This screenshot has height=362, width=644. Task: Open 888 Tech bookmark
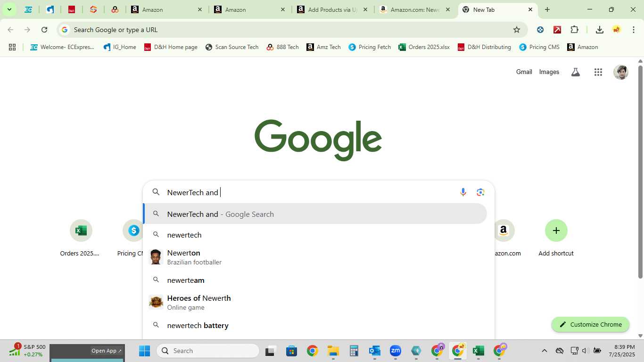283,47
